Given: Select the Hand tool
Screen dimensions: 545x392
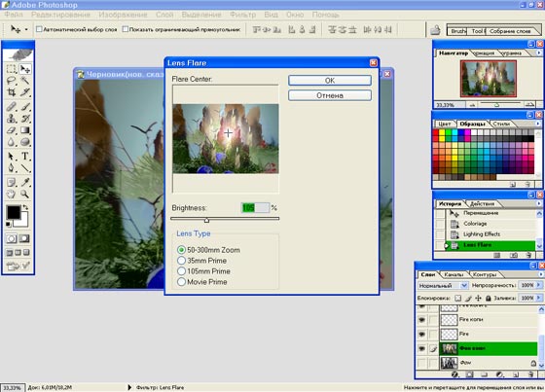Looking at the screenshot, I should point(11,194).
